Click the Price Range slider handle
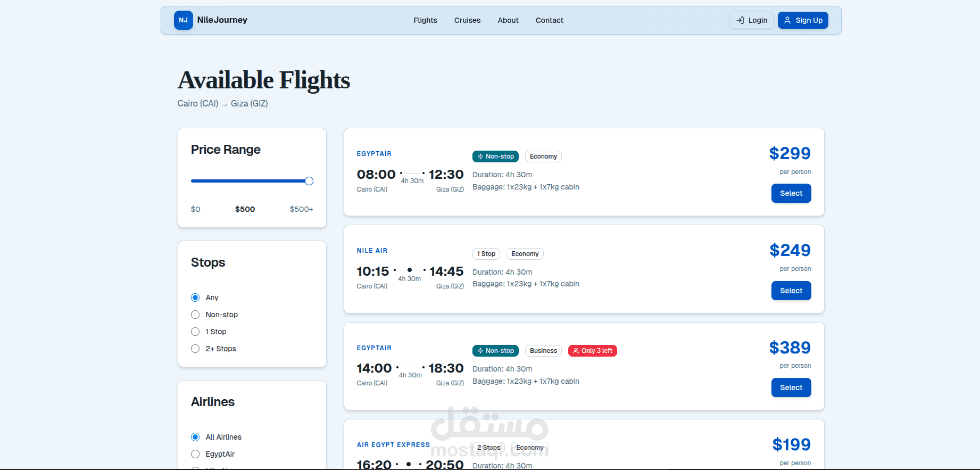Screen dimensions: 980x470 pyautogui.click(x=309, y=181)
